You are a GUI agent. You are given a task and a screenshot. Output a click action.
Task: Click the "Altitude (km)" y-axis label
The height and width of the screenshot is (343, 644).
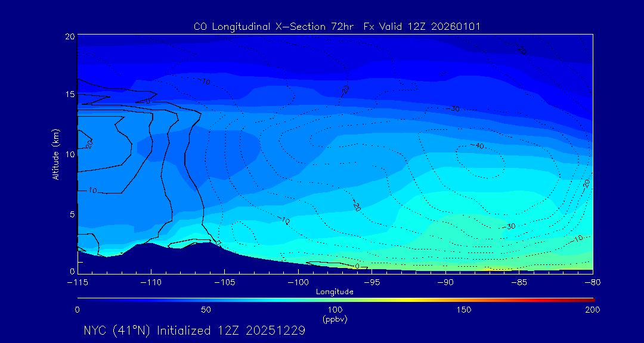click(x=55, y=154)
